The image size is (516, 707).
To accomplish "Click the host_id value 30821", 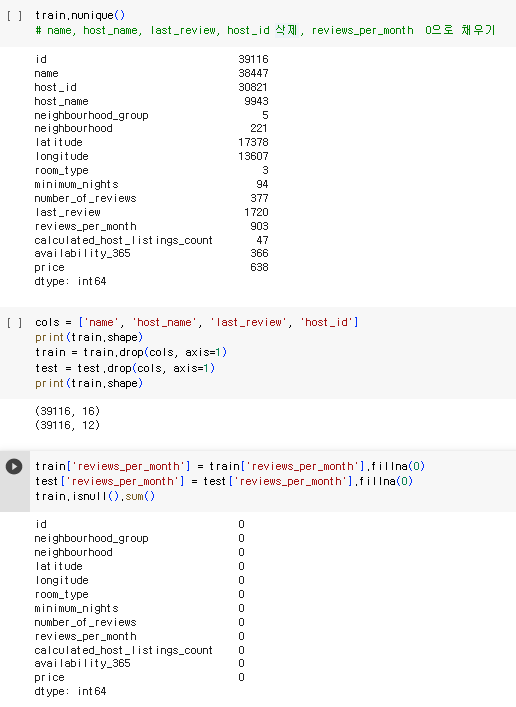I will (x=253, y=87).
